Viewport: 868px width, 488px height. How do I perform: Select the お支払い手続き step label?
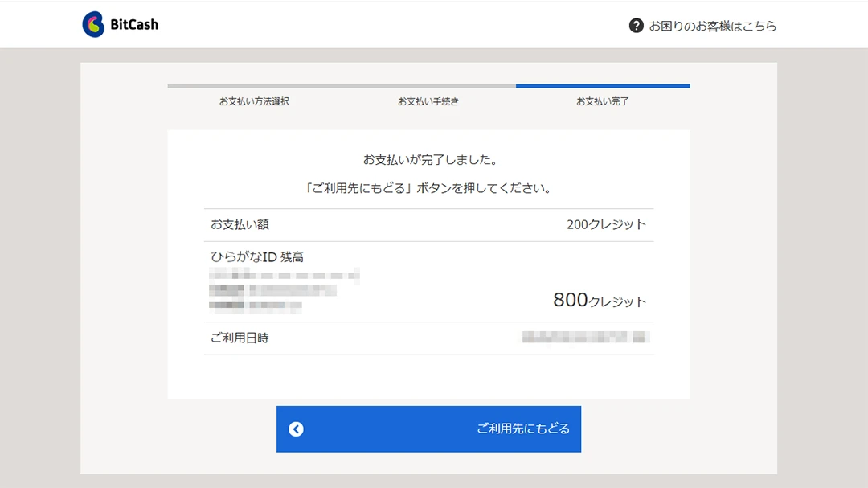tap(428, 102)
